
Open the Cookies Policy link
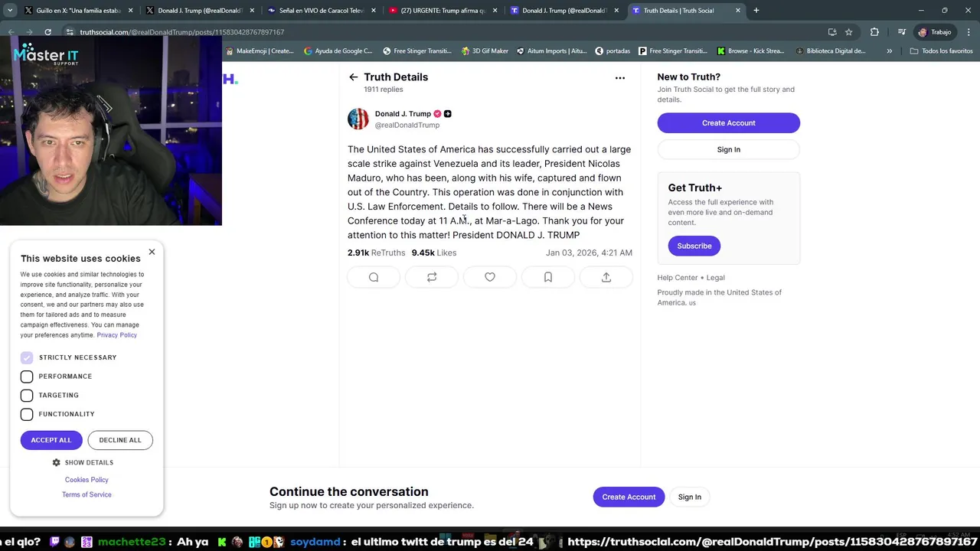(x=87, y=480)
